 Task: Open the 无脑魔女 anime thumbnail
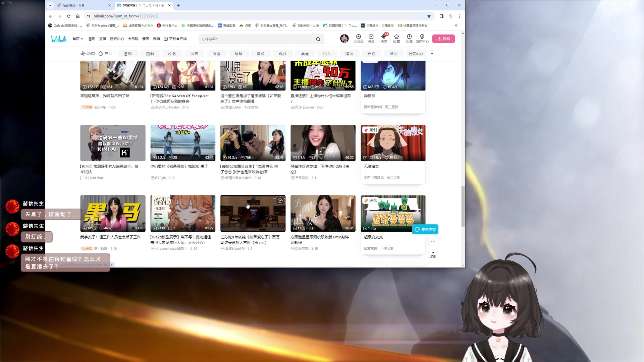[393, 143]
